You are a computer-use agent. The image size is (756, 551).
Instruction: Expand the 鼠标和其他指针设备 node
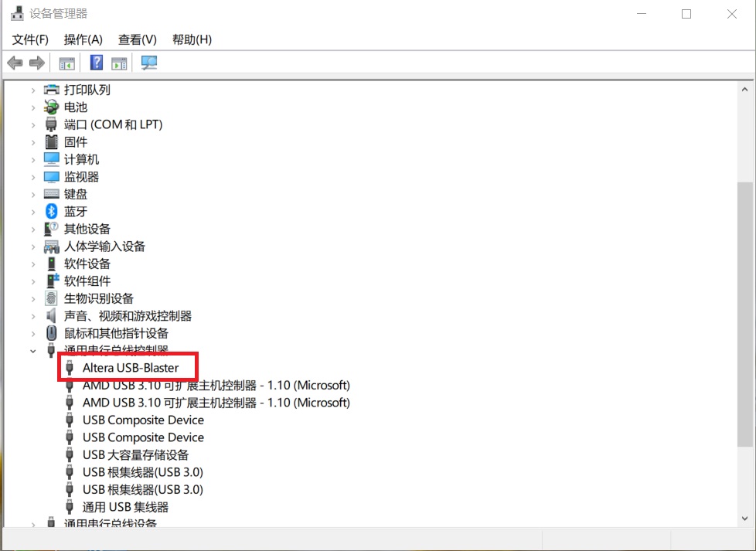32,334
